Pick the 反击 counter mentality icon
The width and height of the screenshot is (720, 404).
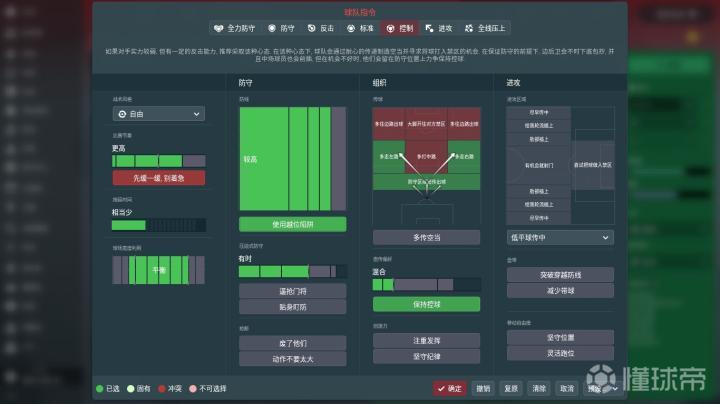pyautogui.click(x=311, y=29)
